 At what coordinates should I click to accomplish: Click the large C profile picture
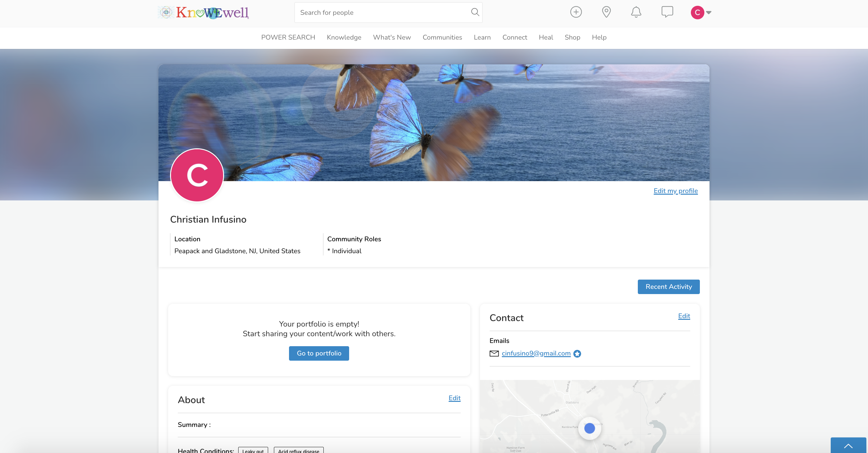197,175
